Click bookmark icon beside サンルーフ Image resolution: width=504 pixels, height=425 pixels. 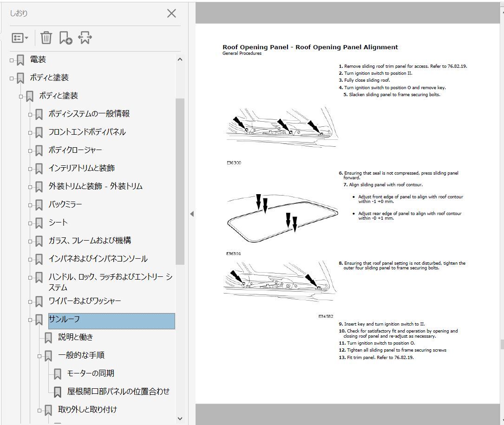39,320
